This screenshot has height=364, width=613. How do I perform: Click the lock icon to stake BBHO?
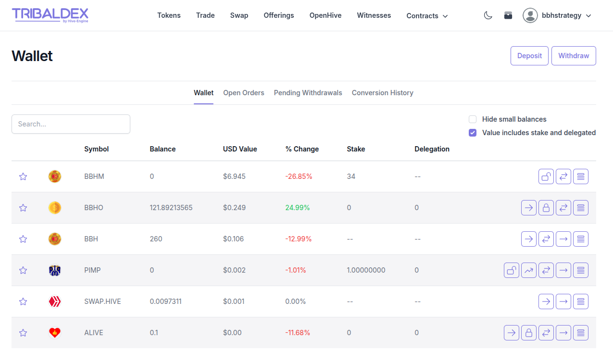(546, 208)
